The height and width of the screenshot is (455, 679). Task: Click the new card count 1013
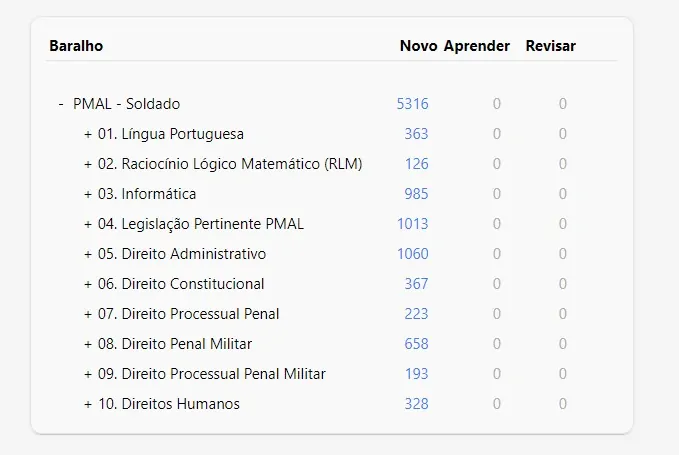[413, 224]
